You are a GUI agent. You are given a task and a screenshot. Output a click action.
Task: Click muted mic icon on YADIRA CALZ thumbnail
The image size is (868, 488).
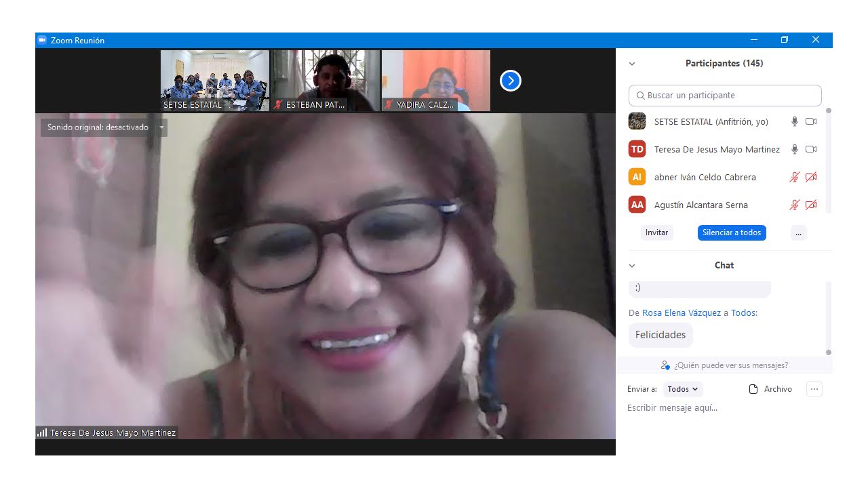[x=389, y=105]
